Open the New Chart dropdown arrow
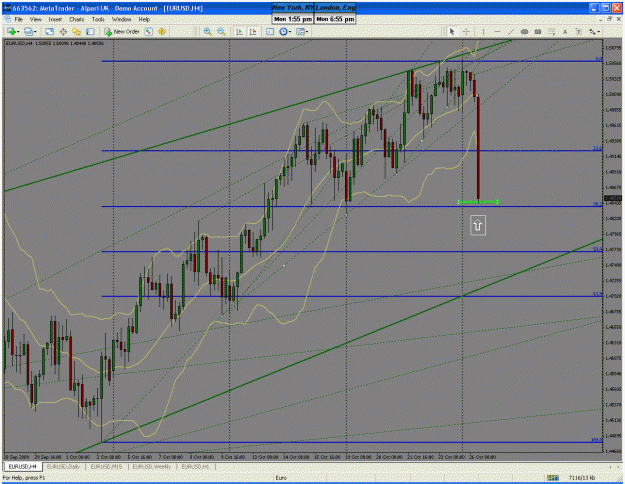 click(18, 32)
